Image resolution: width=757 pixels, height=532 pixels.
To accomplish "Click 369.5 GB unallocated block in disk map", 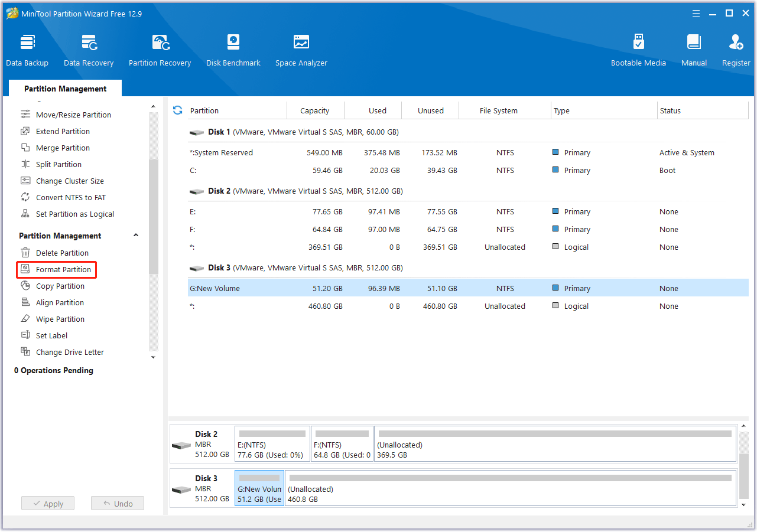I will coord(555,444).
